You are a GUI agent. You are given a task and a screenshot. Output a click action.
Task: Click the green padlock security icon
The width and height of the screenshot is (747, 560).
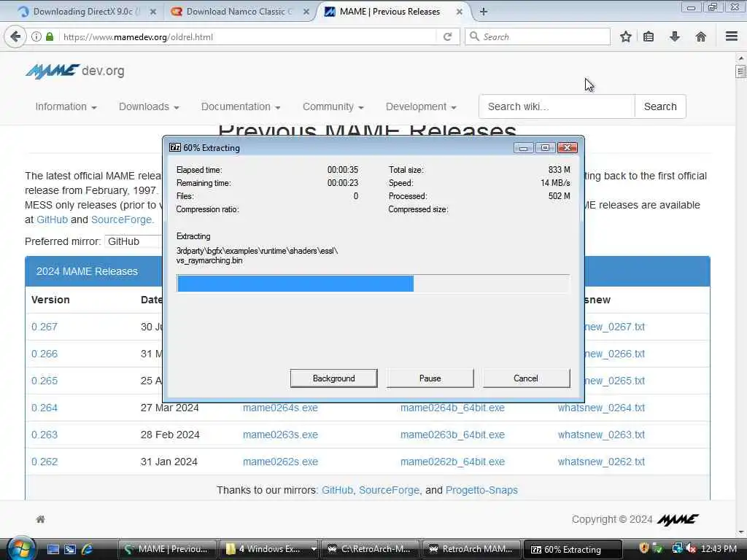(x=50, y=36)
